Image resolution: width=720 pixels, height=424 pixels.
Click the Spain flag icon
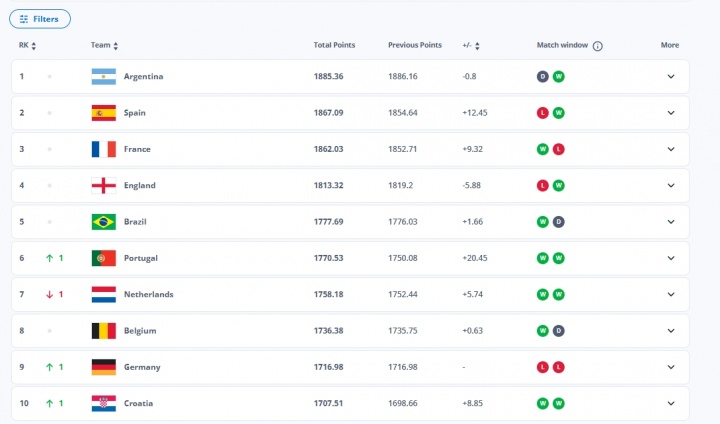[104, 113]
